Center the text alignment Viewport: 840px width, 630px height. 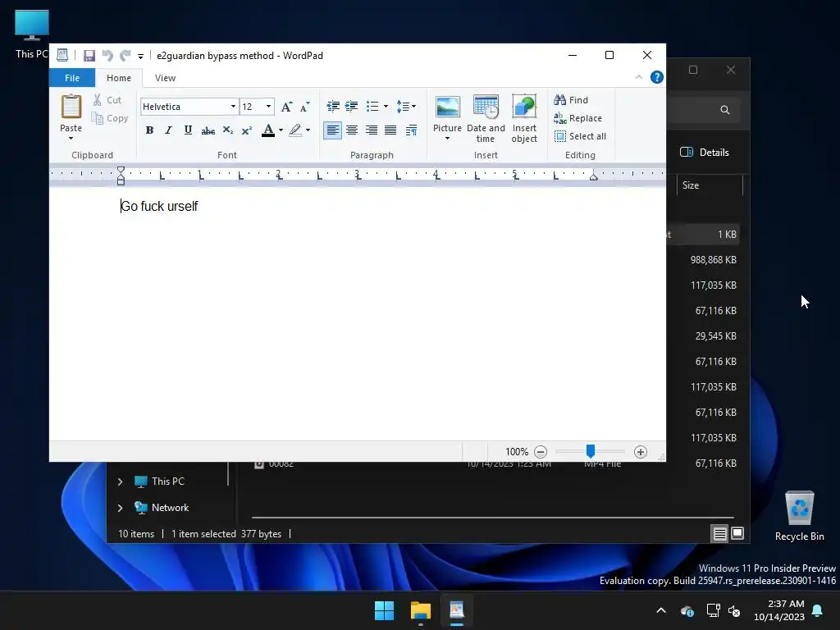352,130
